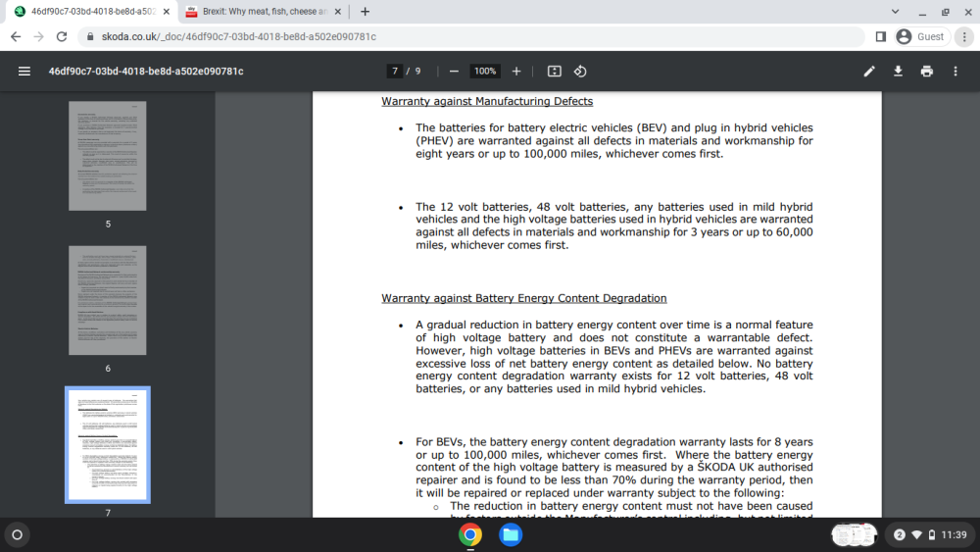Click the PDF title 46df90c7 text
Viewport: 980px width, 552px height.
coord(146,72)
